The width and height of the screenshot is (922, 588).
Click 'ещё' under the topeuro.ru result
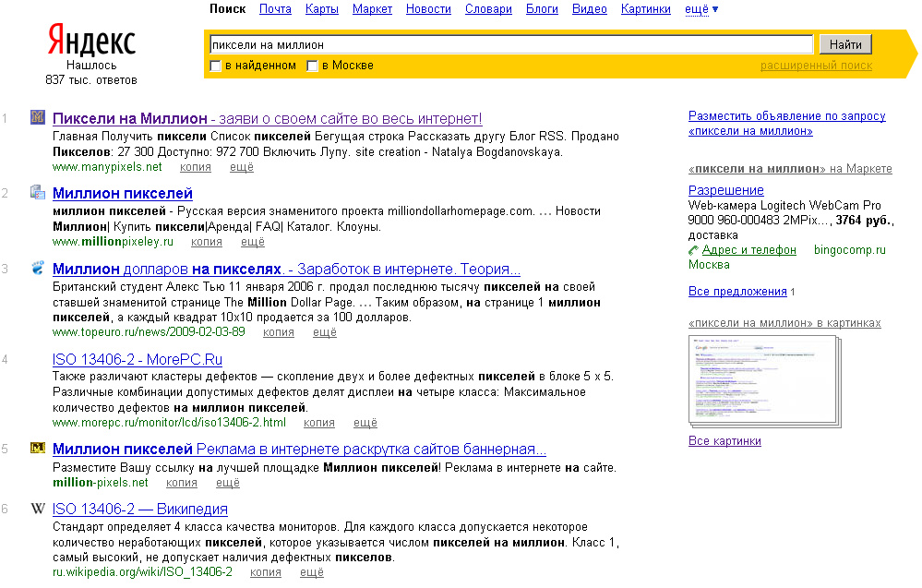click(325, 332)
